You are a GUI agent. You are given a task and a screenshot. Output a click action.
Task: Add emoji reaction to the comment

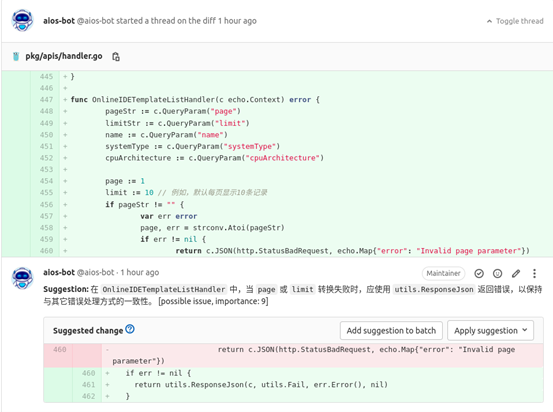coord(497,273)
